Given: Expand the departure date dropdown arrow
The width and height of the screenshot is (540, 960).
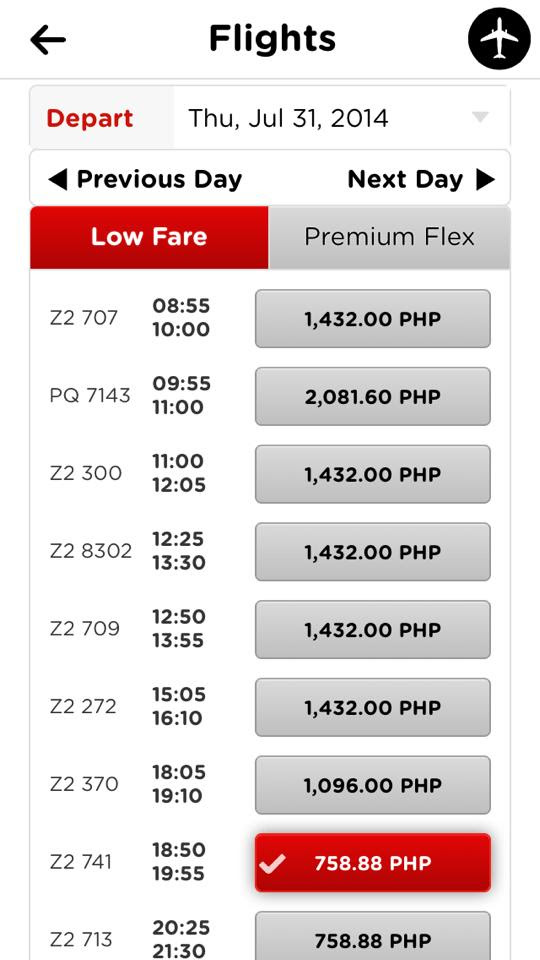Looking at the screenshot, I should point(481,117).
